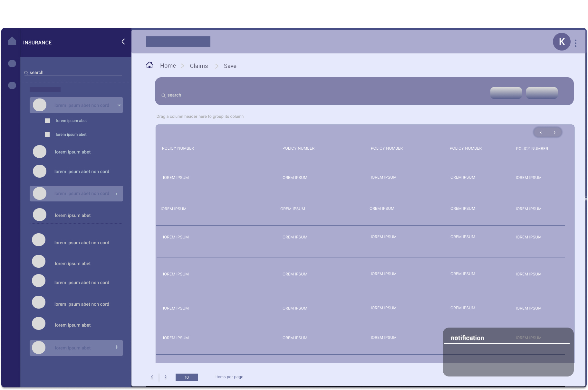Expand the 'lorem ipsum abet non cord' submenu
The width and height of the screenshot is (588, 390).
pos(116,193)
